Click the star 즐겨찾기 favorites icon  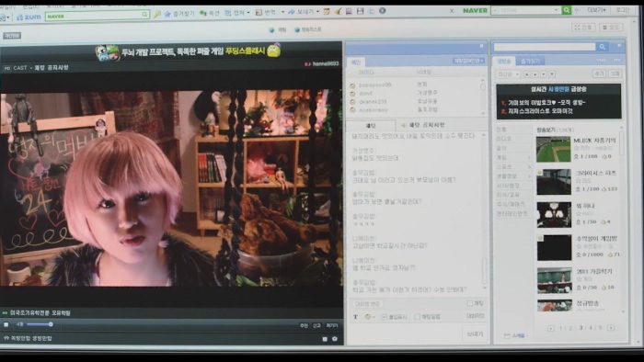click(167, 14)
